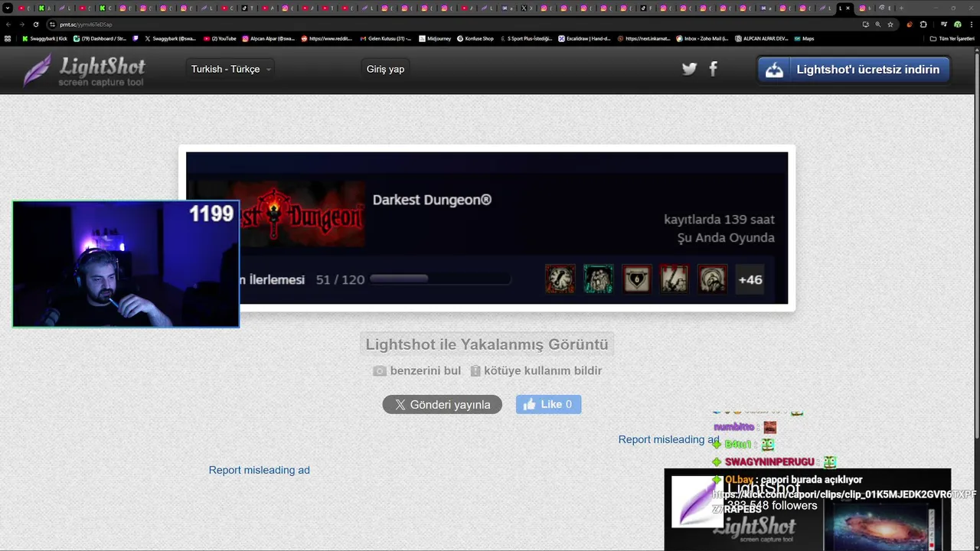The height and width of the screenshot is (551, 980).
Task: Go back to the previous page
Action: point(8,24)
